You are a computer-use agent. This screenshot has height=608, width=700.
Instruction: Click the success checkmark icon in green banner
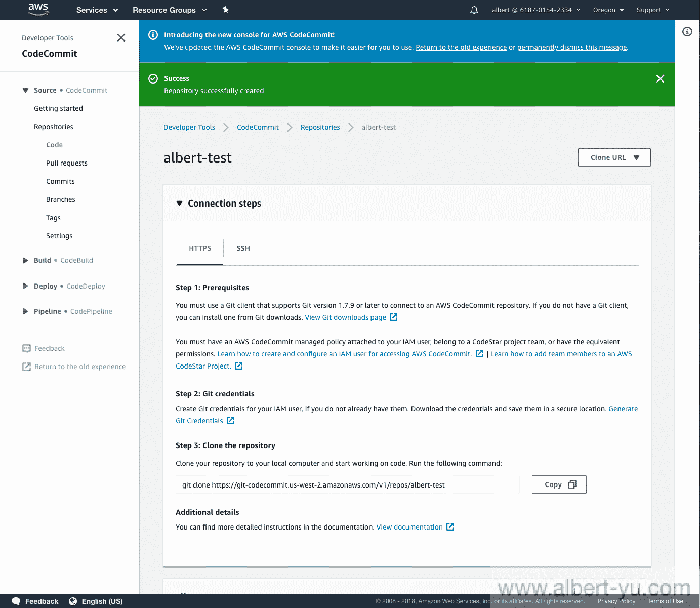[x=153, y=78]
